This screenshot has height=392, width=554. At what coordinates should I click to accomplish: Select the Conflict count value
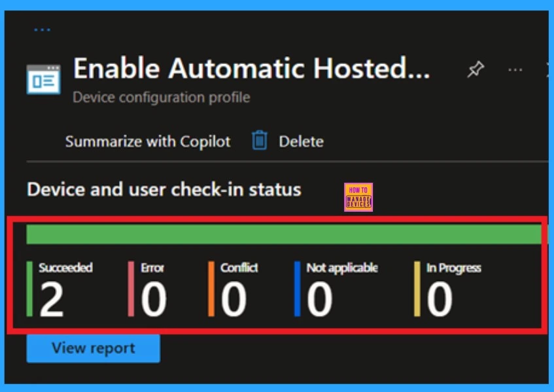(234, 300)
